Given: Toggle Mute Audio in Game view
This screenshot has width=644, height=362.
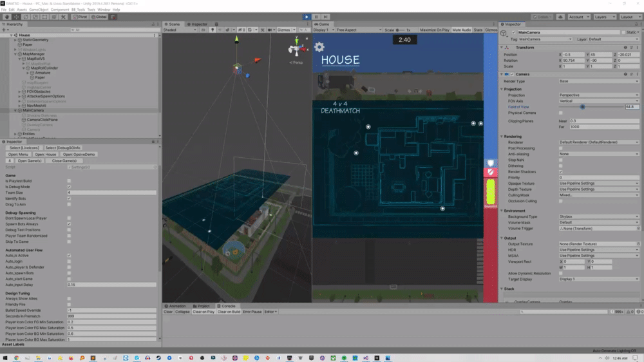Looking at the screenshot, I should pos(462,30).
